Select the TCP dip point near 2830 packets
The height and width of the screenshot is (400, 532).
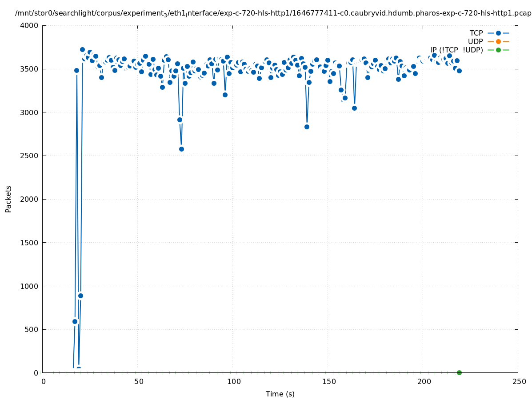[x=307, y=127]
